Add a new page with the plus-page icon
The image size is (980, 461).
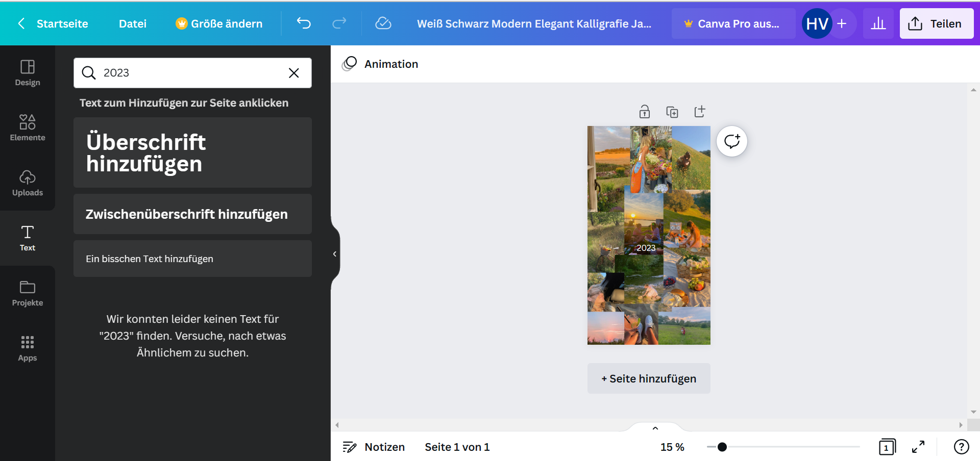[700, 112]
